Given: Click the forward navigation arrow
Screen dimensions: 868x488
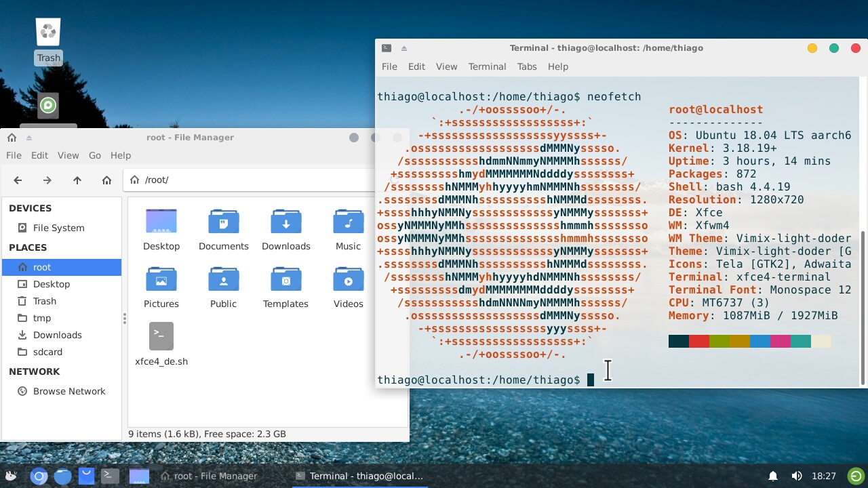Looking at the screenshot, I should tap(47, 180).
